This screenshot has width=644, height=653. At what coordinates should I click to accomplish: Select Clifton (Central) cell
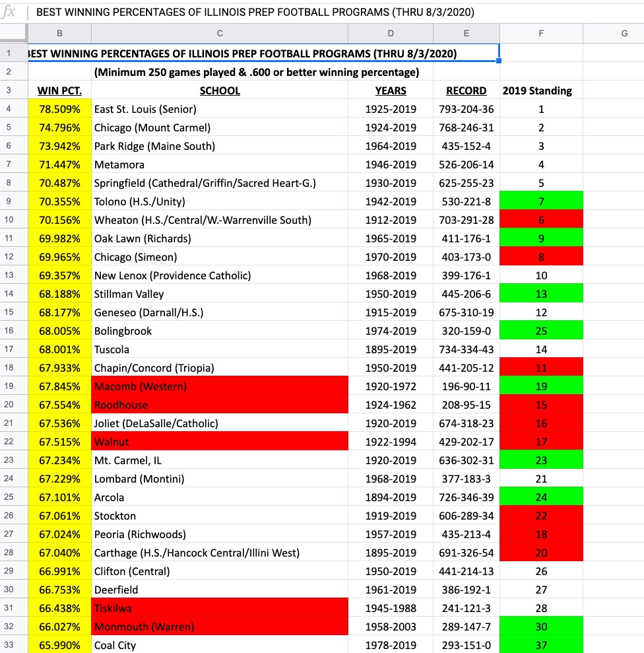click(x=220, y=571)
